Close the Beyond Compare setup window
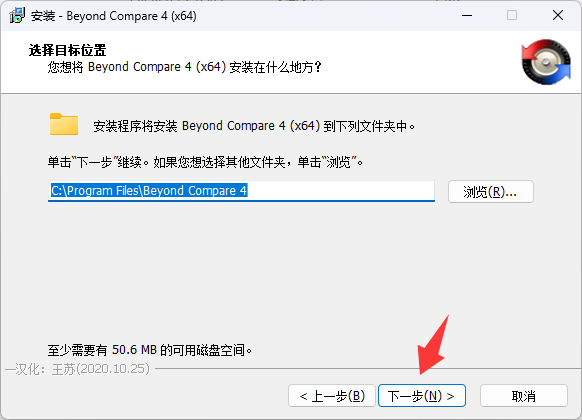Image resolution: width=582 pixels, height=420 pixels. click(558, 16)
